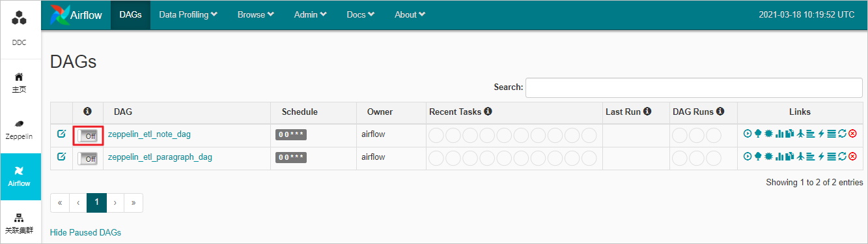This screenshot has height=244, width=868.
Task: Click the DAG Runs info icon
Action: point(720,112)
